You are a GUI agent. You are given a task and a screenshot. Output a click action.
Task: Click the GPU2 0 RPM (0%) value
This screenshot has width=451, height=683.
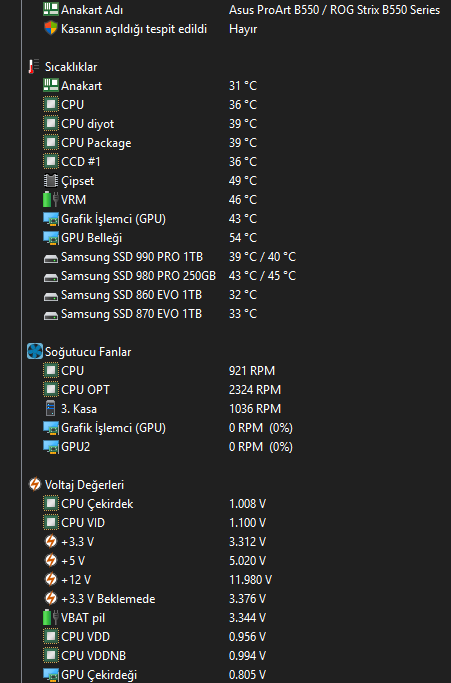[261, 447]
